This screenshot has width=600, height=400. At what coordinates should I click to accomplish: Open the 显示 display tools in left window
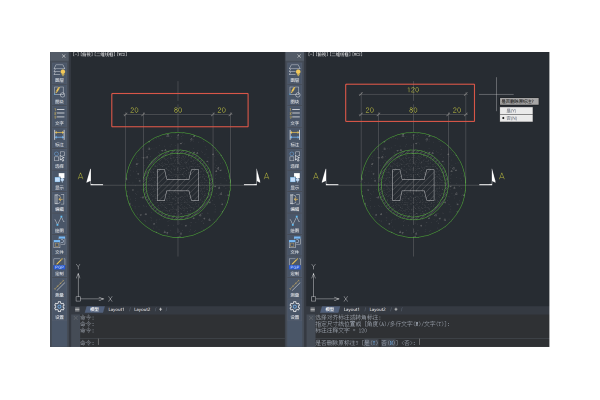click(x=59, y=180)
